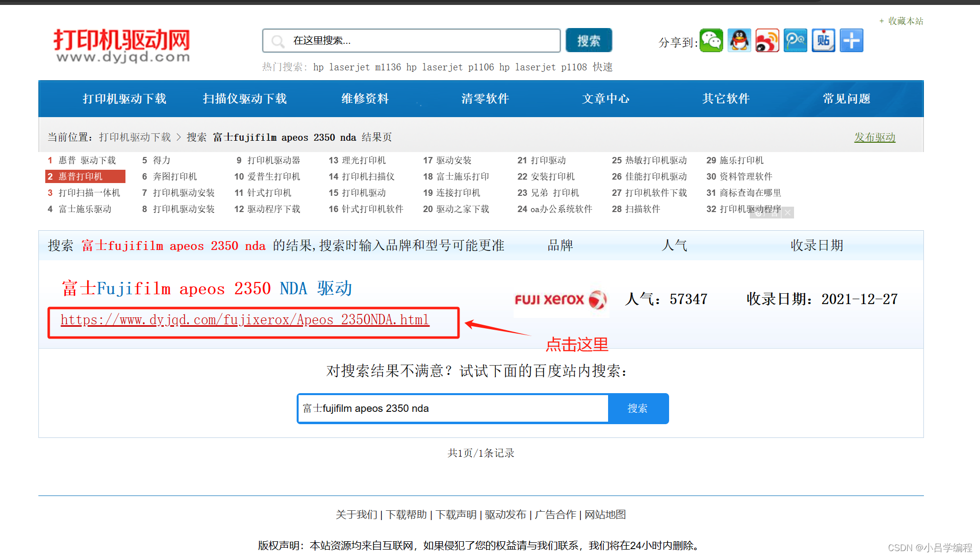Share page to Sina Weibo

[x=767, y=41]
